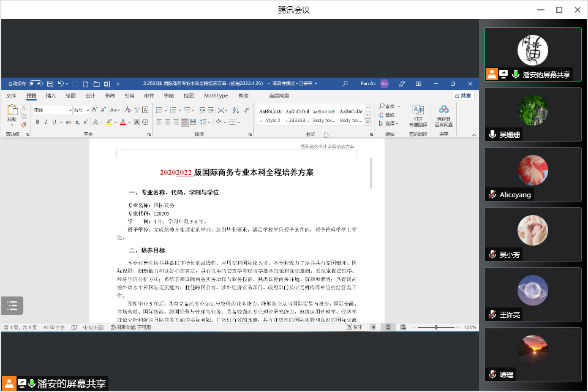The height and width of the screenshot is (392, 588).
Task: Click the search magnifier in Word title bar
Action: tap(345, 83)
